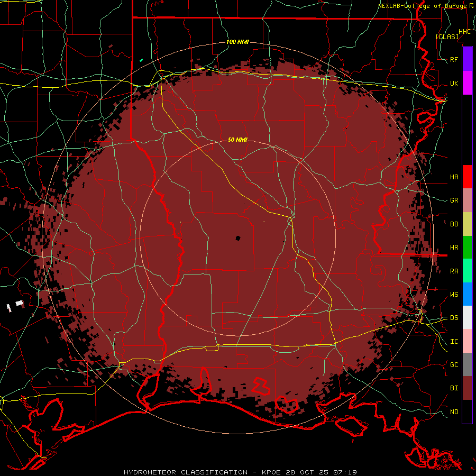
Task: Click the 50 NMI range ring label
Action: coord(237,140)
